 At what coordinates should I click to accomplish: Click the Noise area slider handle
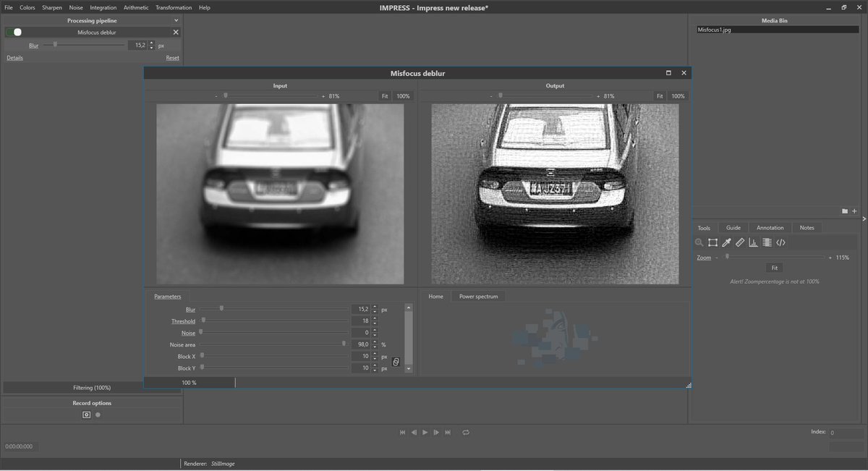tap(344, 344)
